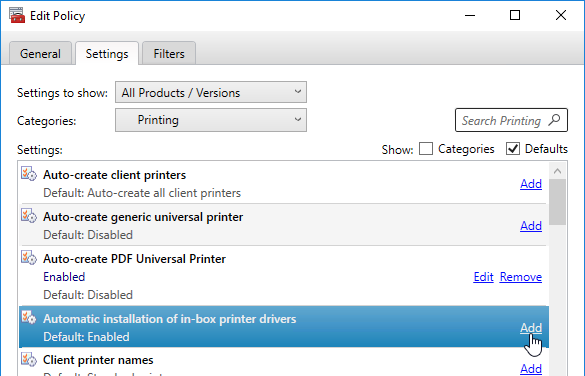Image resolution: width=585 pixels, height=376 pixels.
Task: Click the Auto-create client printers setting icon
Action: click(x=29, y=174)
